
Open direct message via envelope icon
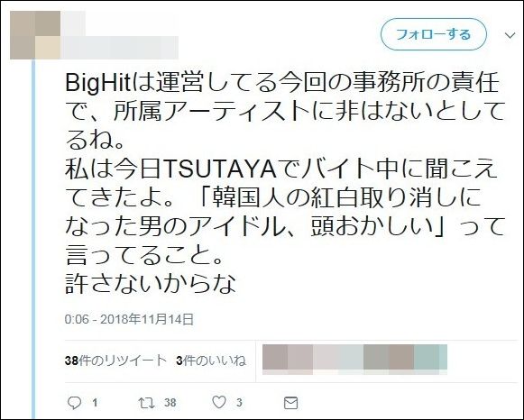click(290, 403)
